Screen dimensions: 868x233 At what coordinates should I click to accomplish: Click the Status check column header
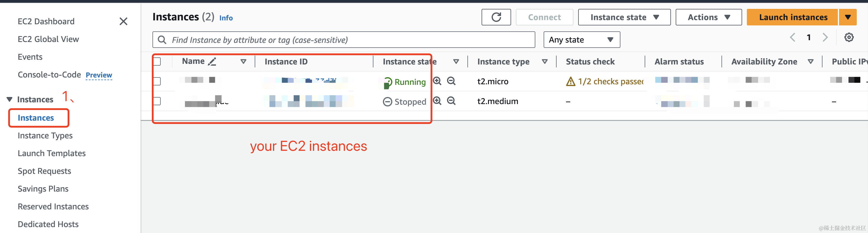[x=590, y=62]
